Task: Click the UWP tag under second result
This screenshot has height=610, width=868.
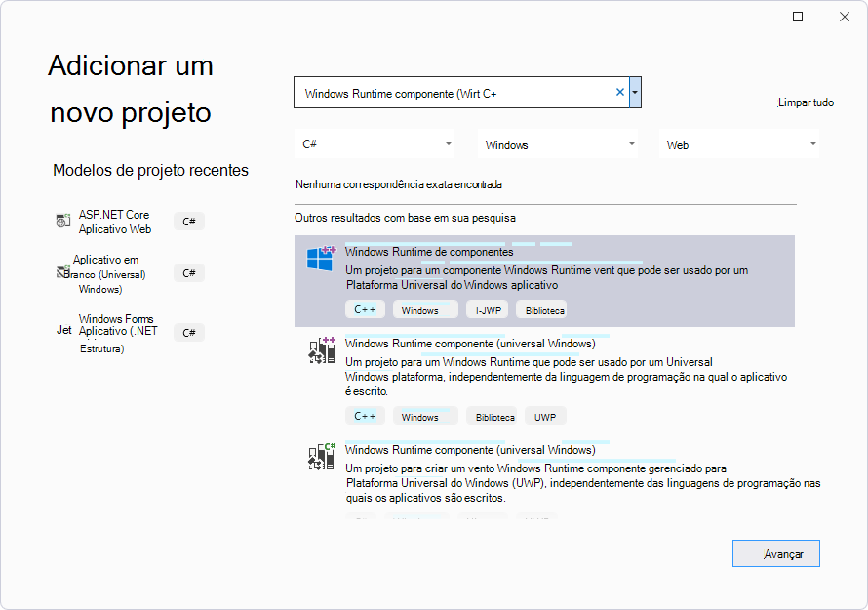Action: tap(545, 417)
